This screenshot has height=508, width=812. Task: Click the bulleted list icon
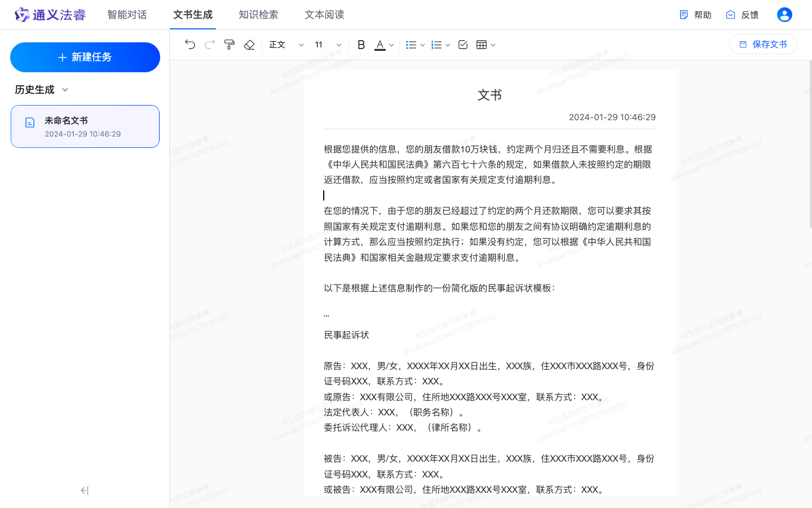412,44
